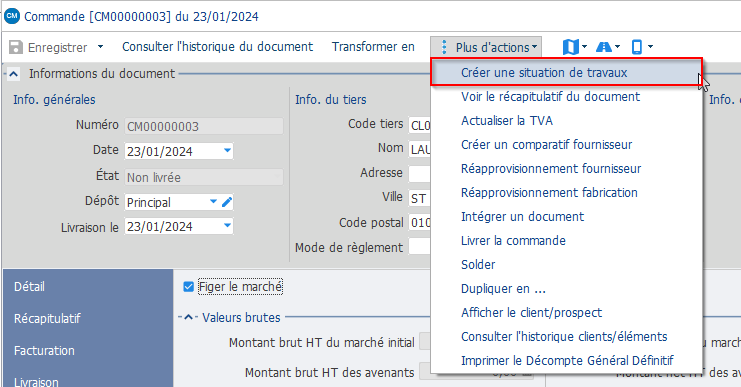The image size is (741, 387).
Task: Click the Ville input field
Action: point(420,198)
